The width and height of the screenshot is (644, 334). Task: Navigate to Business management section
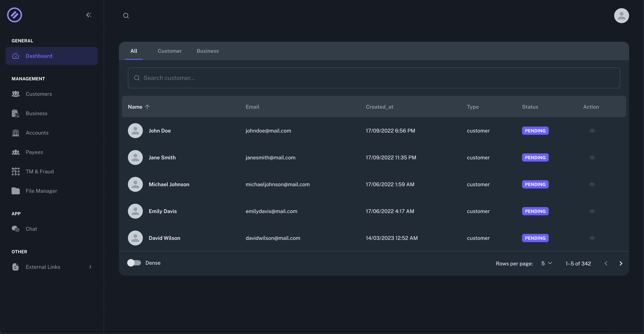[x=36, y=113]
